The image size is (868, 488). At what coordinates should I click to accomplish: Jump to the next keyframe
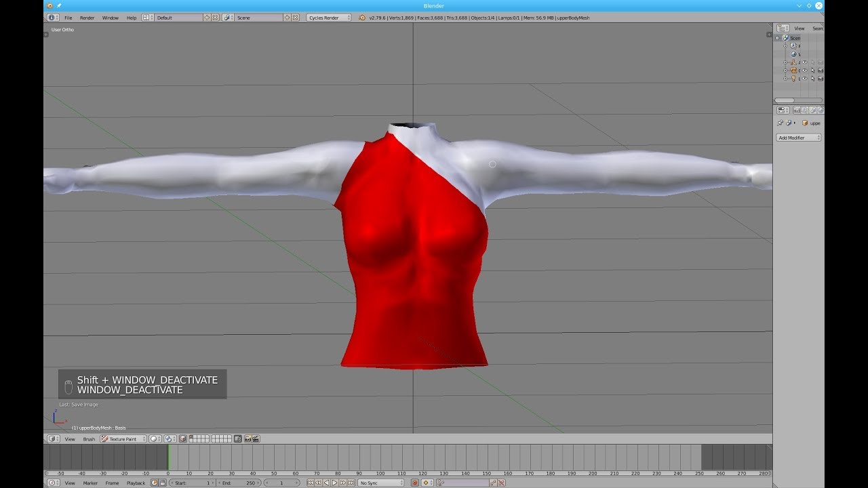[x=342, y=483]
